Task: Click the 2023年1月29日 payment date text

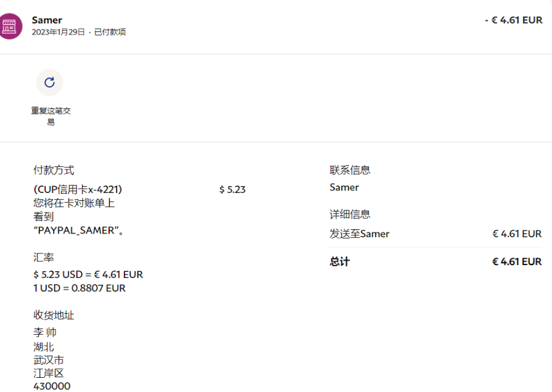Action: click(x=58, y=32)
